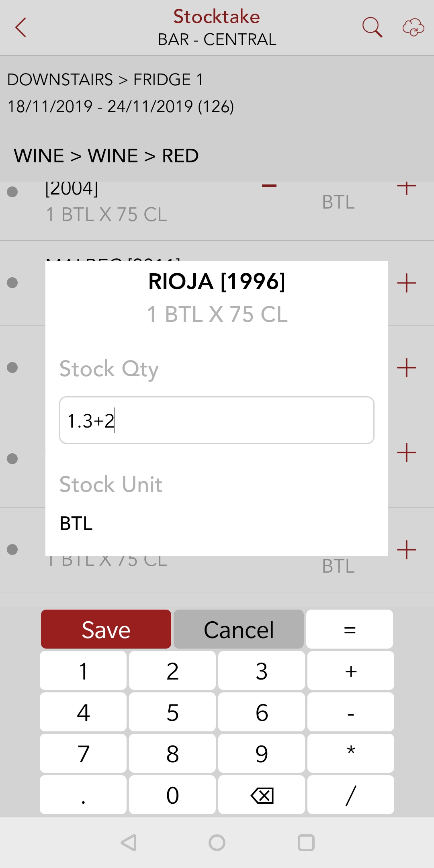434x868 pixels.
Task: Tap the red minus icon for 2004 wine
Action: [269, 186]
